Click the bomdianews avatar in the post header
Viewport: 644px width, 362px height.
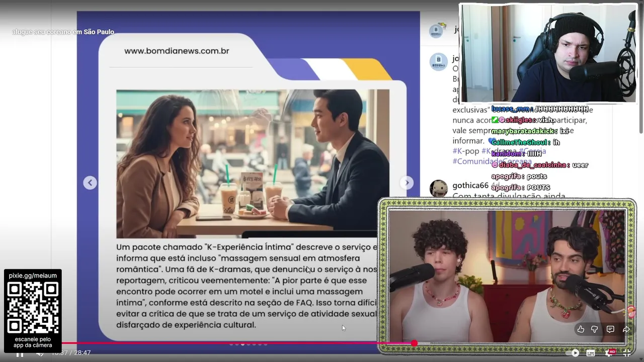point(437,30)
